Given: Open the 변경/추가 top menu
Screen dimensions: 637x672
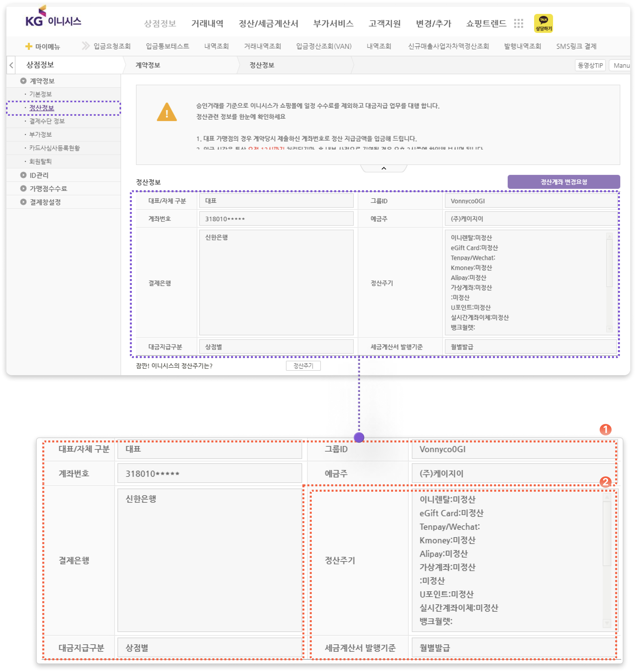Looking at the screenshot, I should tap(434, 23).
